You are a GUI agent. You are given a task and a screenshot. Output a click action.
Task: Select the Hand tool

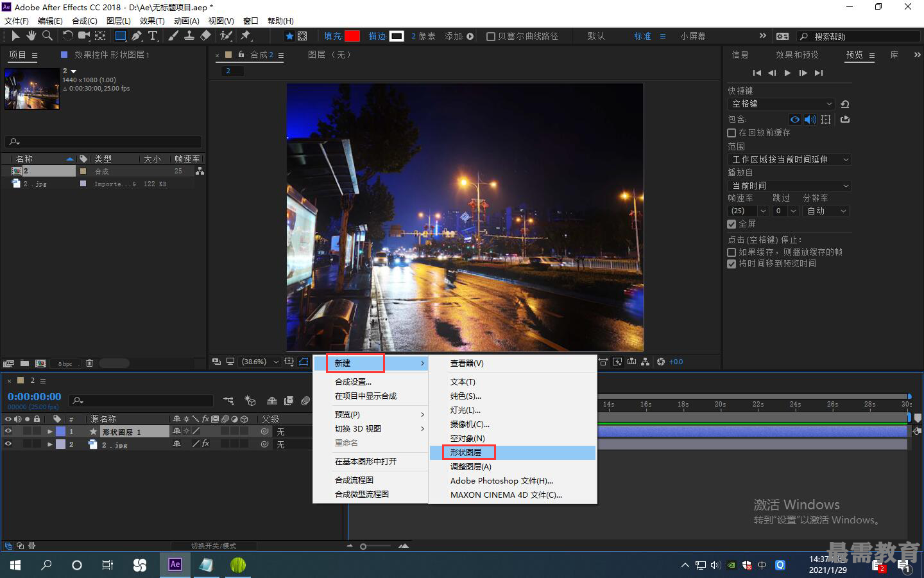pos(31,36)
